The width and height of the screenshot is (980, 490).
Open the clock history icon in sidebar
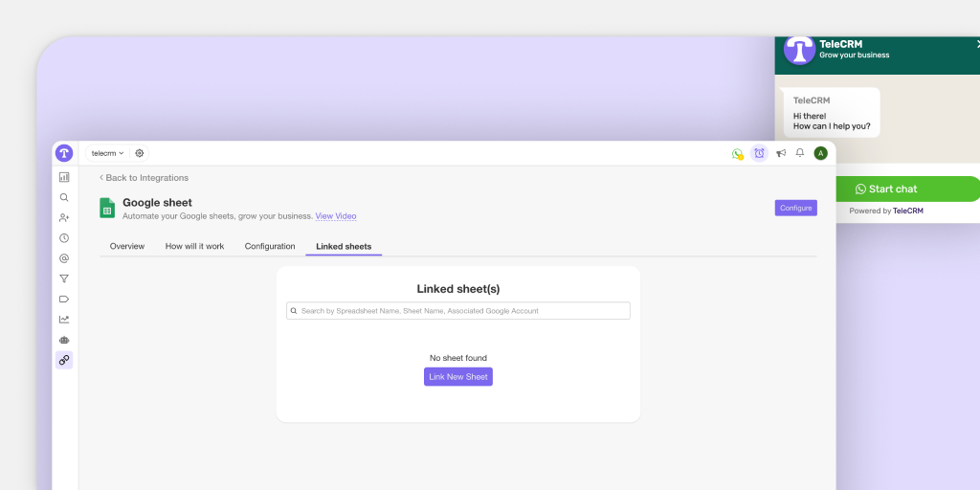64,238
